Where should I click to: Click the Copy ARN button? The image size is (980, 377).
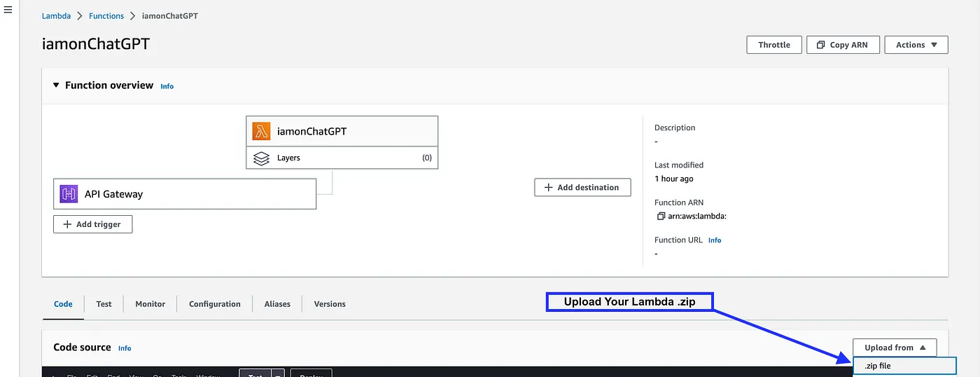(x=842, y=45)
